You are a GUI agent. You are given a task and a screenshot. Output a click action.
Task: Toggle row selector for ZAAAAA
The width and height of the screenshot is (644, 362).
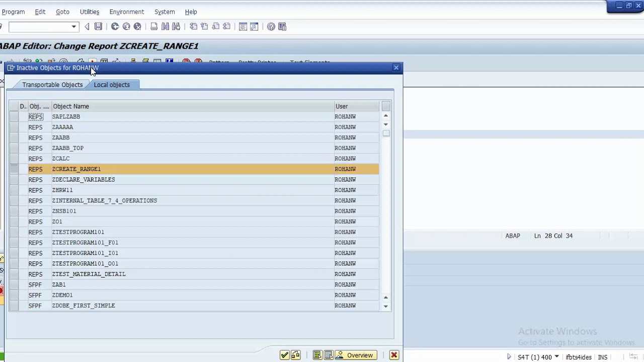click(14, 127)
